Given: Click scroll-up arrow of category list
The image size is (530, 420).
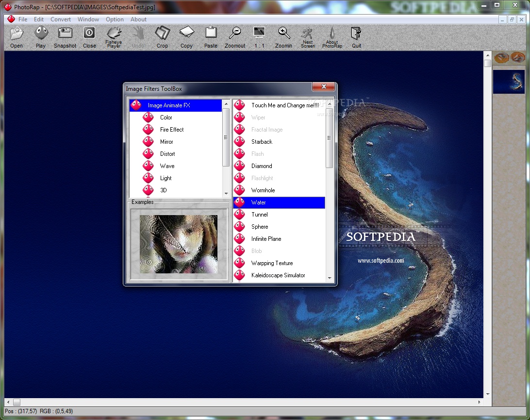Looking at the screenshot, I should [226, 103].
